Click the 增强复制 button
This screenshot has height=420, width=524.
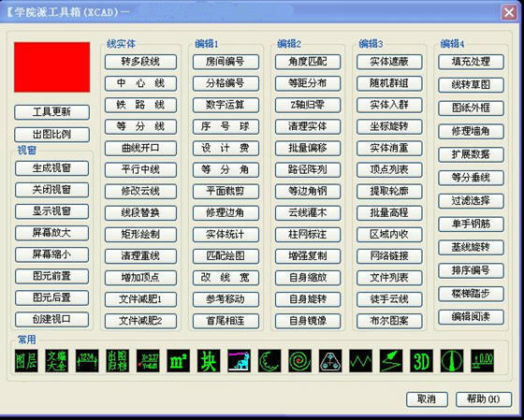[x=308, y=256]
